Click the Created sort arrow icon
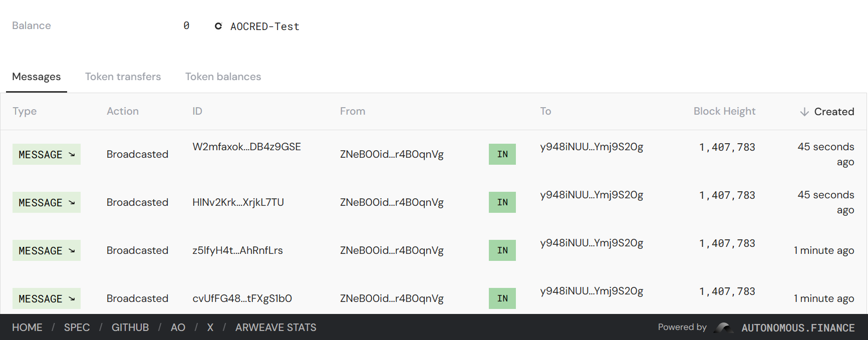The image size is (868, 340). pyautogui.click(x=804, y=112)
